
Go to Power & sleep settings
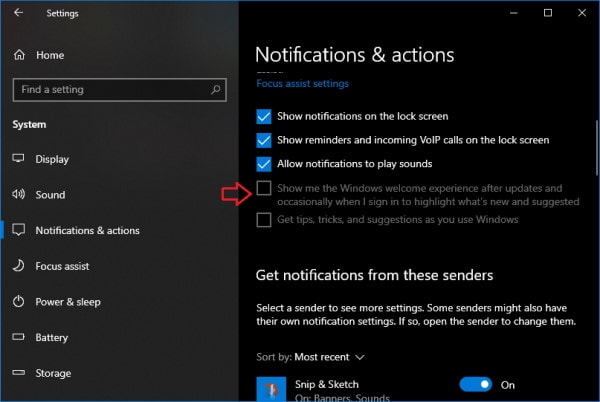tap(68, 302)
